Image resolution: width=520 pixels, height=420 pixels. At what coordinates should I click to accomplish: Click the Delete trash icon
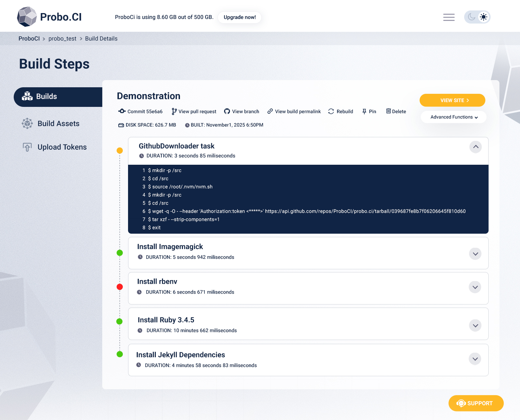pos(388,111)
